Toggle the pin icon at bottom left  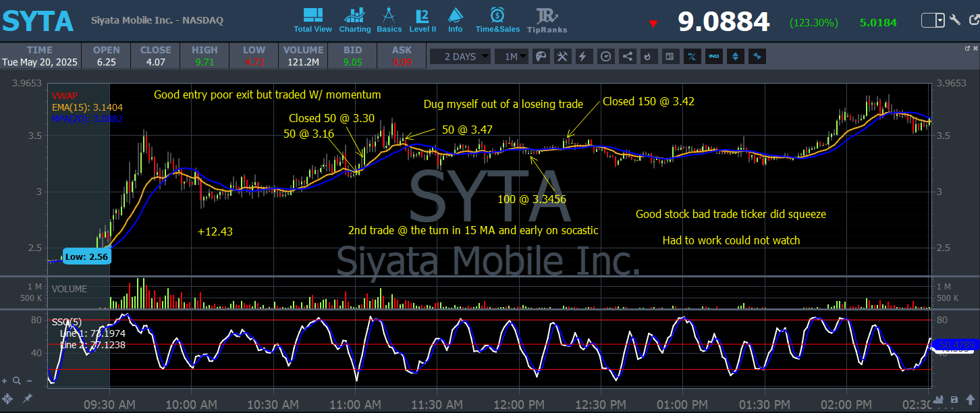(28, 399)
